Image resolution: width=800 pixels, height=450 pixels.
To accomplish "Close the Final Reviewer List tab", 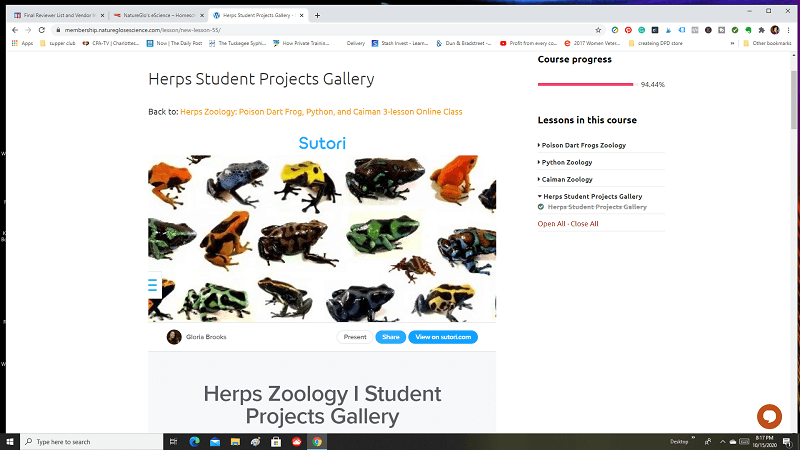I will [102, 15].
